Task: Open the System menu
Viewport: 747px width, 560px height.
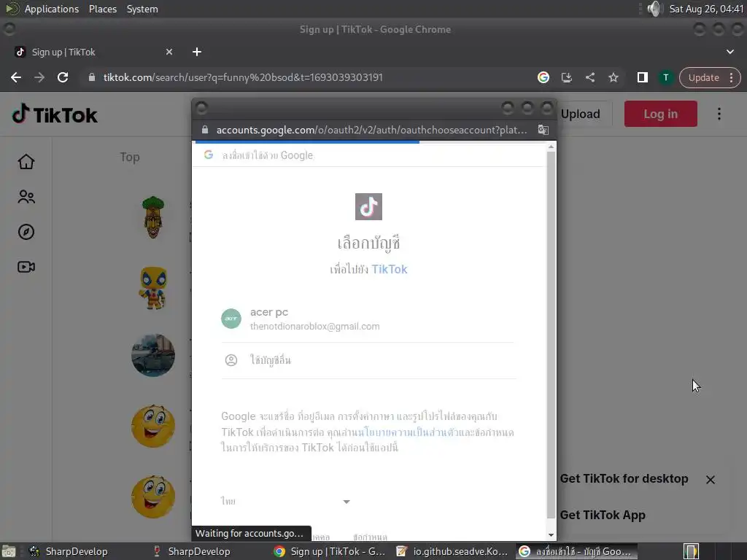Action: click(x=142, y=9)
